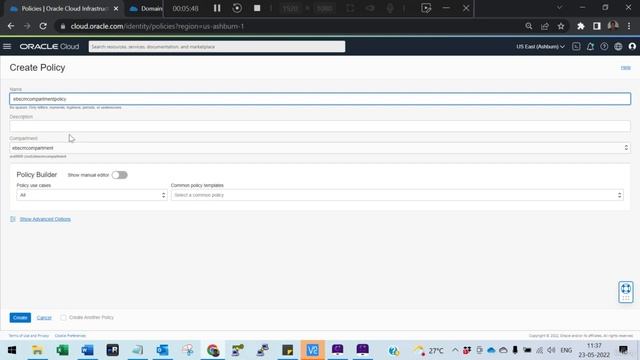Viewport: 640px width, 360px height.
Task: Click the browser zoom magnifier icon
Action: (x=529, y=26)
